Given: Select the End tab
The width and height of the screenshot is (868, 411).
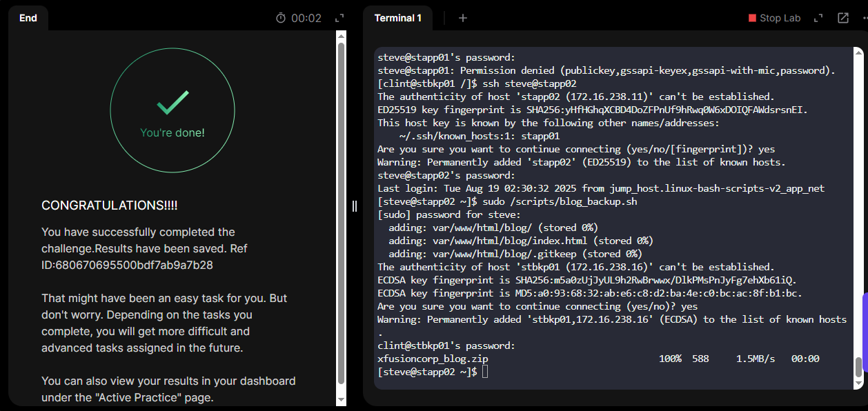Looking at the screenshot, I should 28,18.
